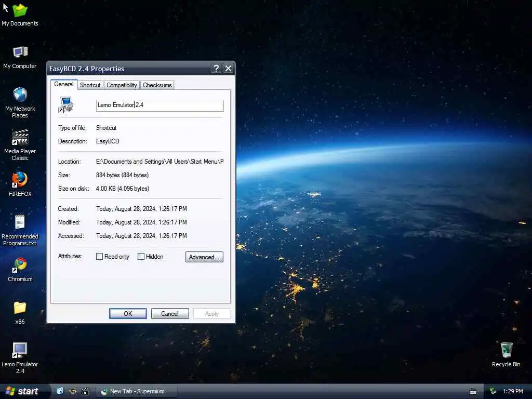This screenshot has width=532, height=399.
Task: Open the Checksums tab
Action: [x=157, y=85]
